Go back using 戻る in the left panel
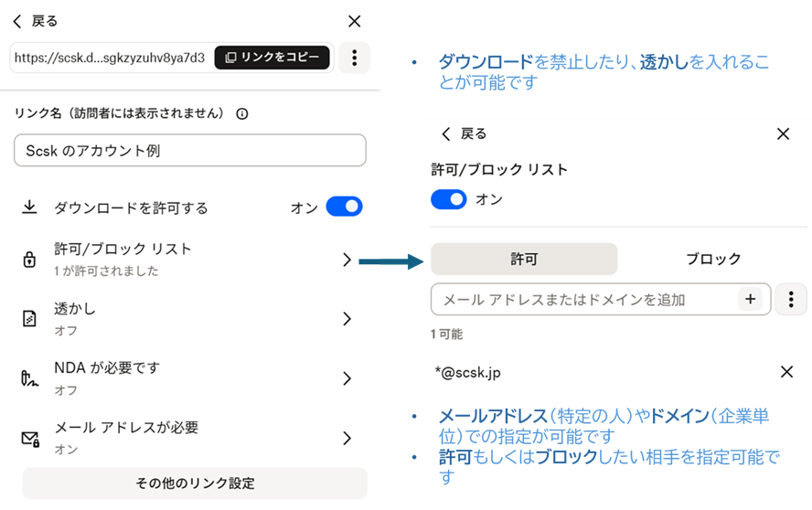The image size is (812, 510). click(x=35, y=21)
